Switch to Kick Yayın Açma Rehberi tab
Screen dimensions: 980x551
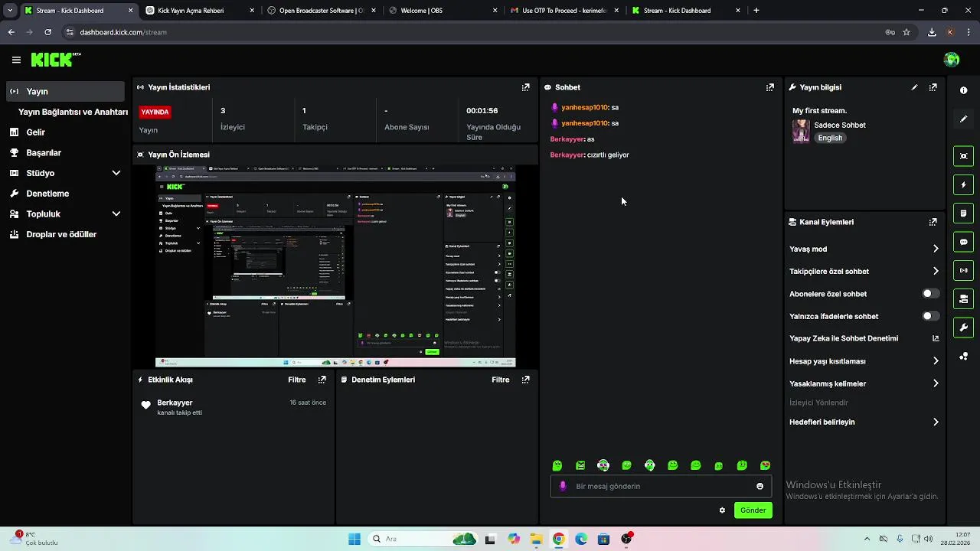tap(200, 11)
